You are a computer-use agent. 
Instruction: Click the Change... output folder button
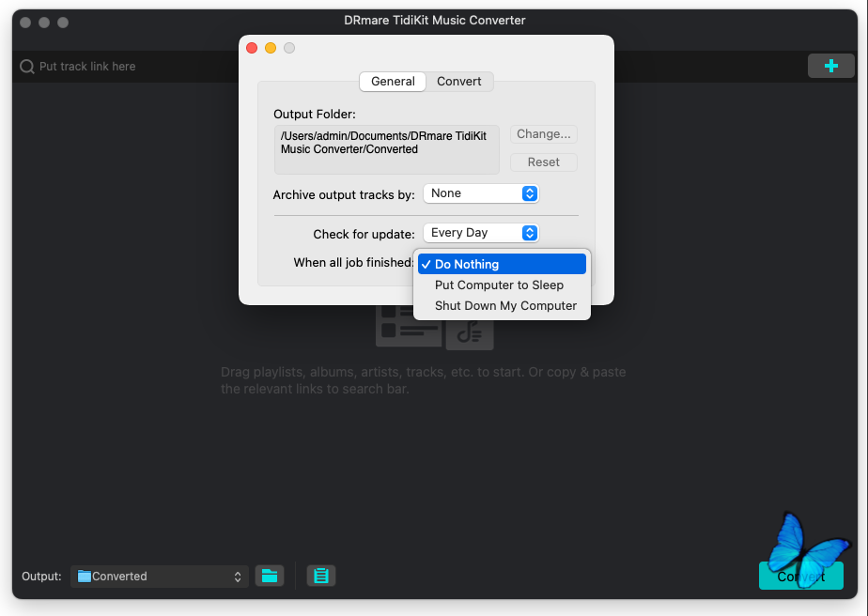(x=544, y=134)
